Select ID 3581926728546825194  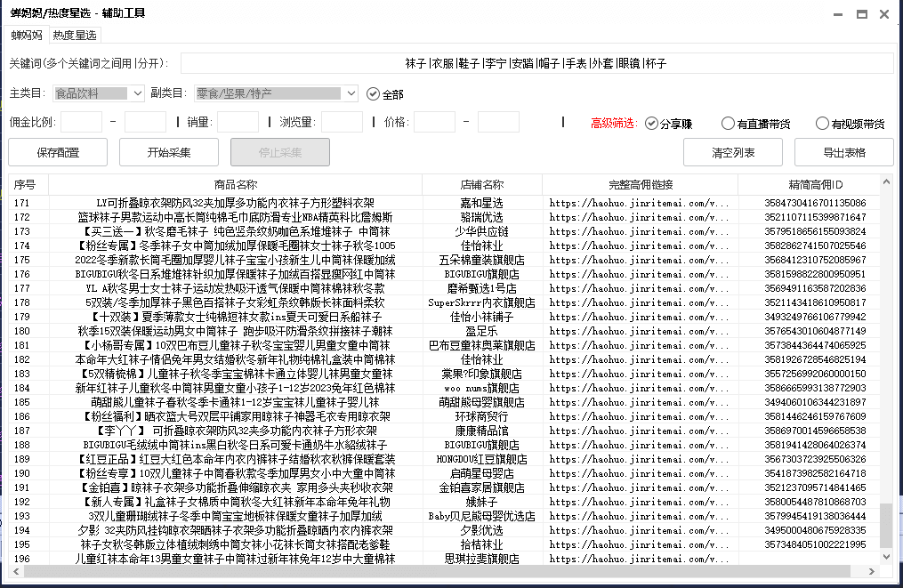815,359
